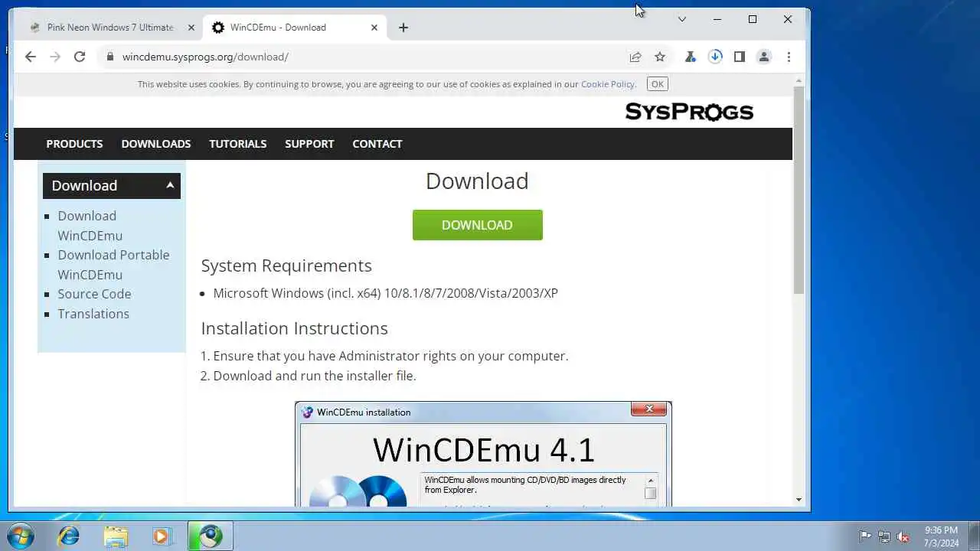Screen dimensions: 980x551
Task: Click the padlock site info icon
Action: tap(110, 57)
